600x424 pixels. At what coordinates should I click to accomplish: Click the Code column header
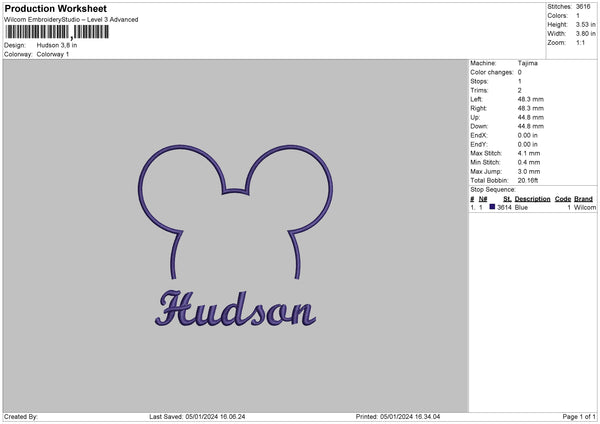tap(563, 199)
